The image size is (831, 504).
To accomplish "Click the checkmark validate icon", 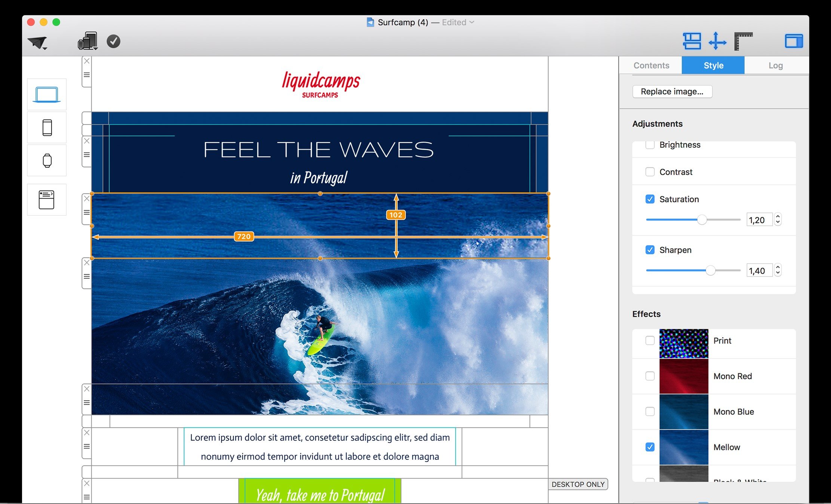I will click(113, 41).
